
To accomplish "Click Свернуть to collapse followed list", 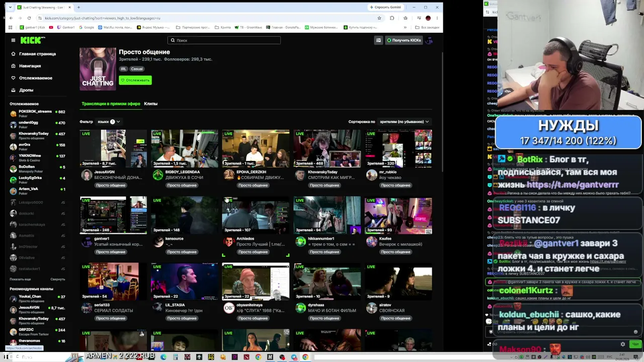I will tap(58, 279).
